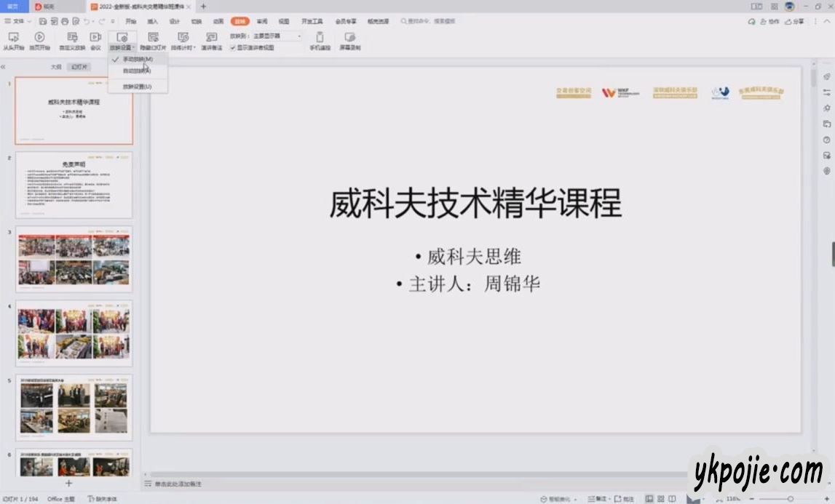Open custom slideshow (自定义放映)
This screenshot has height=504, width=835.
click(x=72, y=41)
